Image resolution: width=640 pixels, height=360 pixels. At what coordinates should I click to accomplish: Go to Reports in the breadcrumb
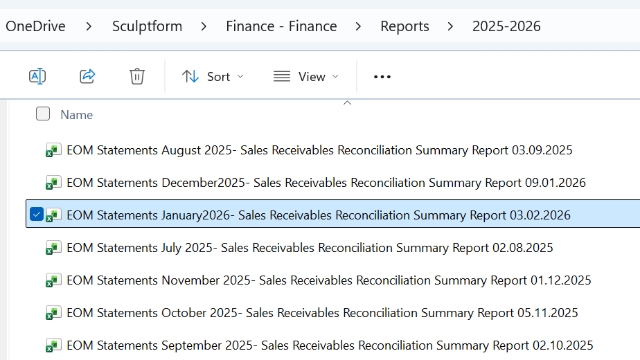(404, 26)
